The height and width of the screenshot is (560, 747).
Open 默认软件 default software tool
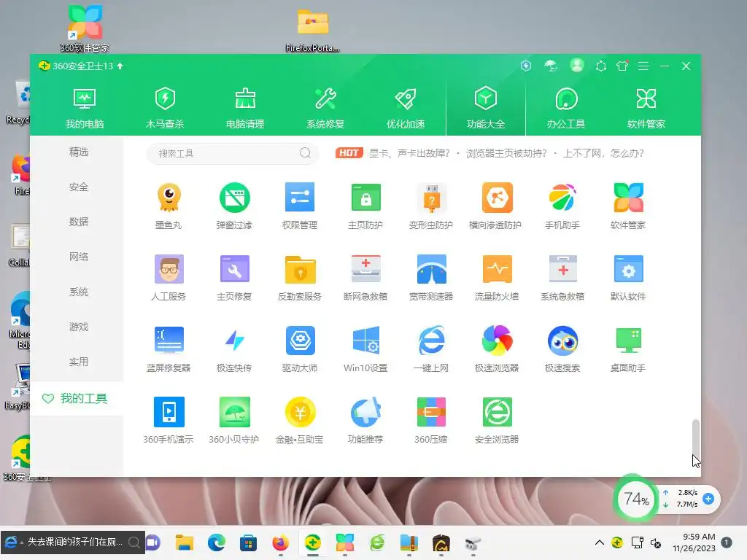pyautogui.click(x=628, y=278)
